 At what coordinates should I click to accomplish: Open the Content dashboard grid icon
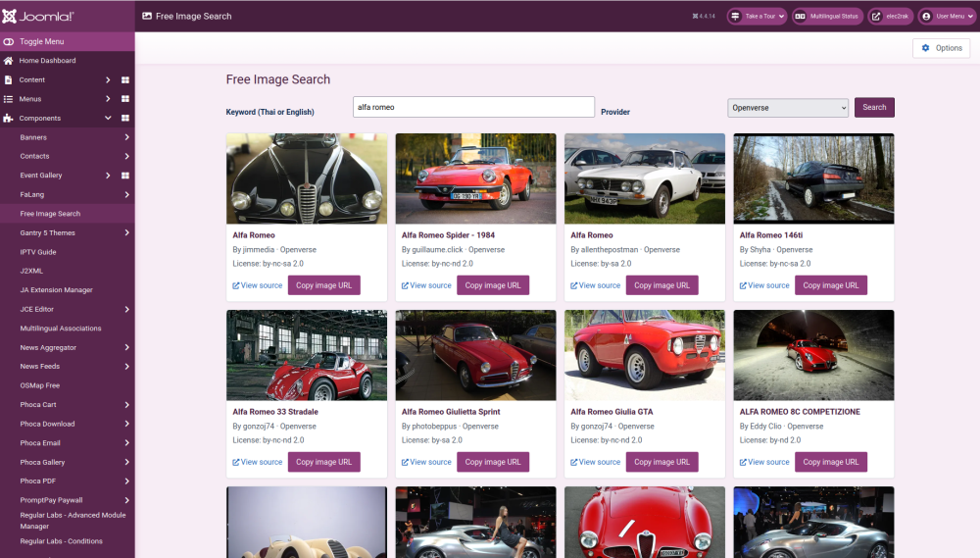click(125, 80)
